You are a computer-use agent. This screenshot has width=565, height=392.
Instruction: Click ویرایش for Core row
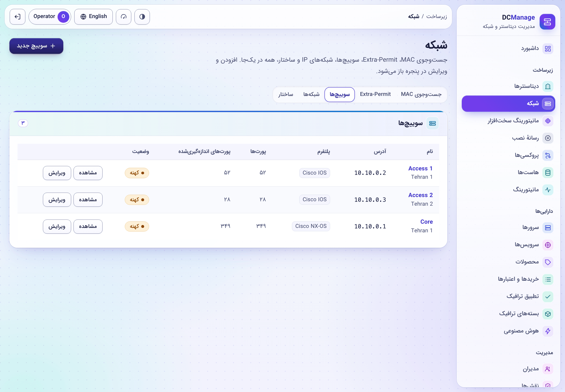click(x=57, y=227)
